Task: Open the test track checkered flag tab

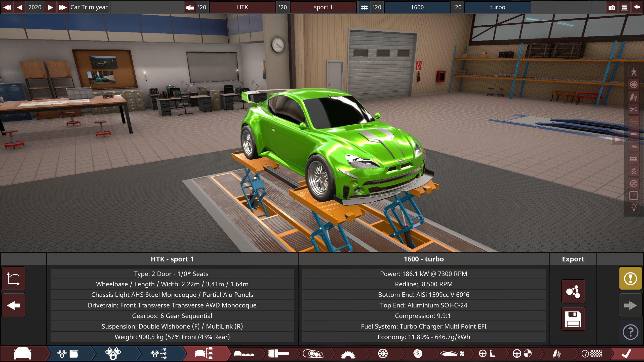Action: [592, 354]
